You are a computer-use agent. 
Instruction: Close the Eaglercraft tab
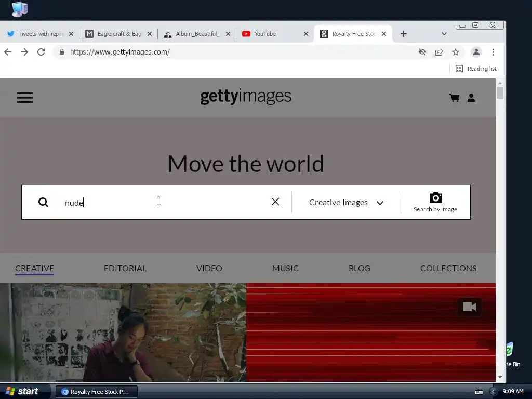pyautogui.click(x=150, y=34)
